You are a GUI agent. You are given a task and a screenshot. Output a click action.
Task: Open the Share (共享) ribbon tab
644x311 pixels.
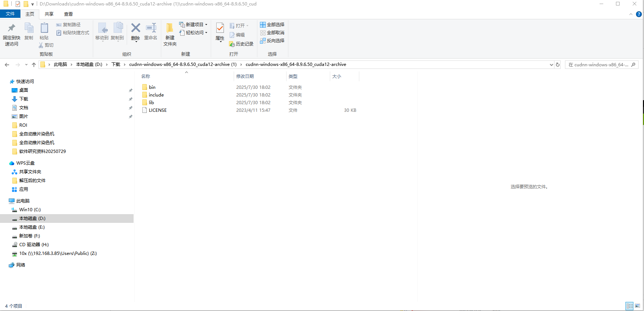pyautogui.click(x=49, y=14)
